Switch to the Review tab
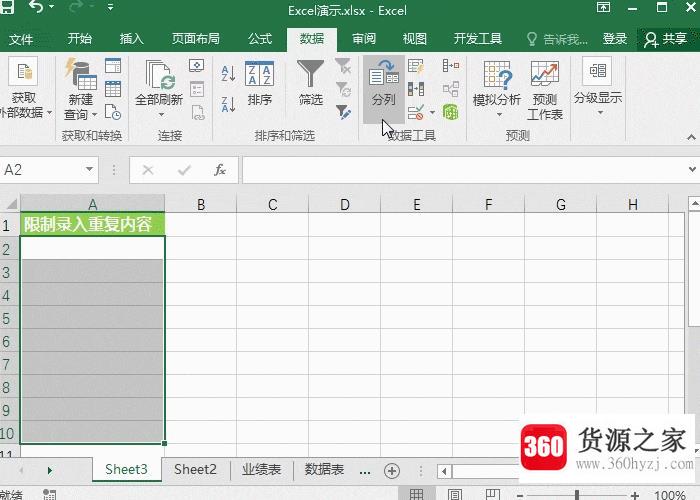Viewport: 700px width, 500px height. tap(364, 39)
